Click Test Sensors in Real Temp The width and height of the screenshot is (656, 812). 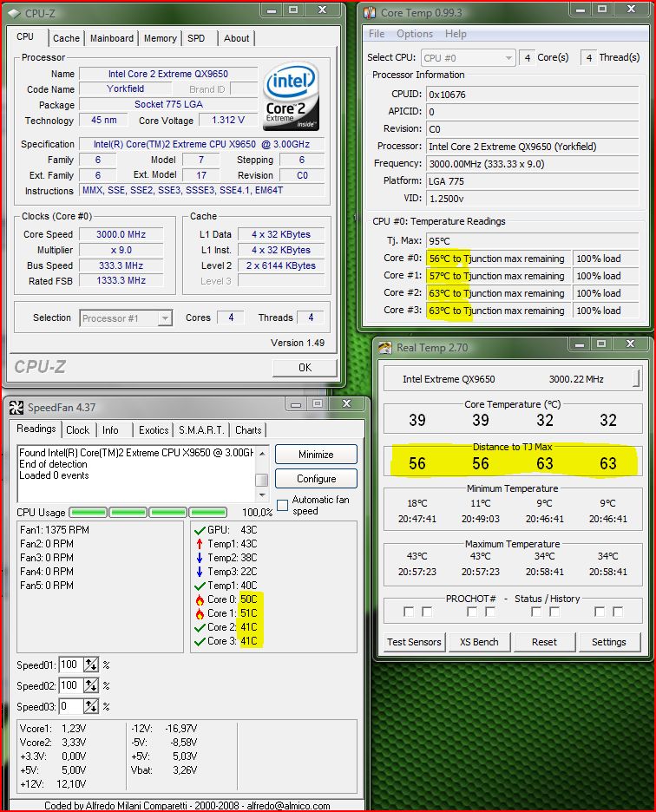point(414,642)
